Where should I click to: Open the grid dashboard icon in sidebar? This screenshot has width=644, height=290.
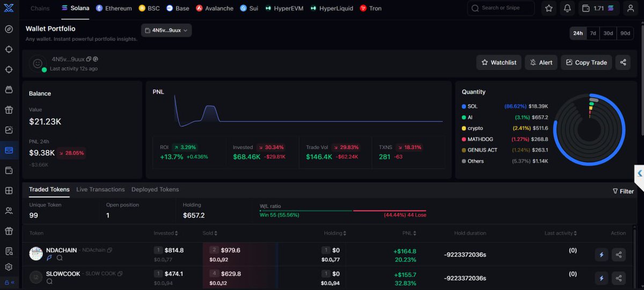[9, 191]
